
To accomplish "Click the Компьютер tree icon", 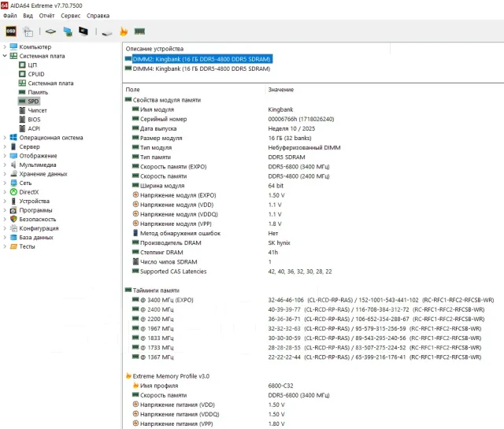I will [13, 47].
